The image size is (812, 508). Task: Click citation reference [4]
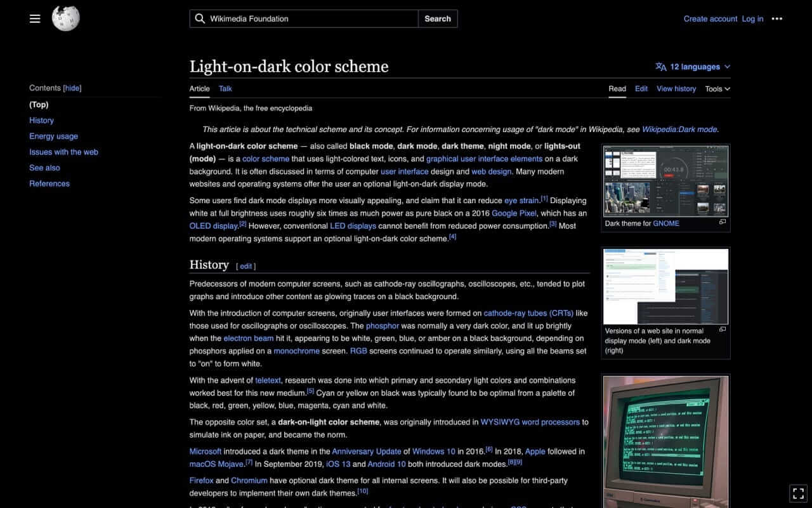coord(453,237)
